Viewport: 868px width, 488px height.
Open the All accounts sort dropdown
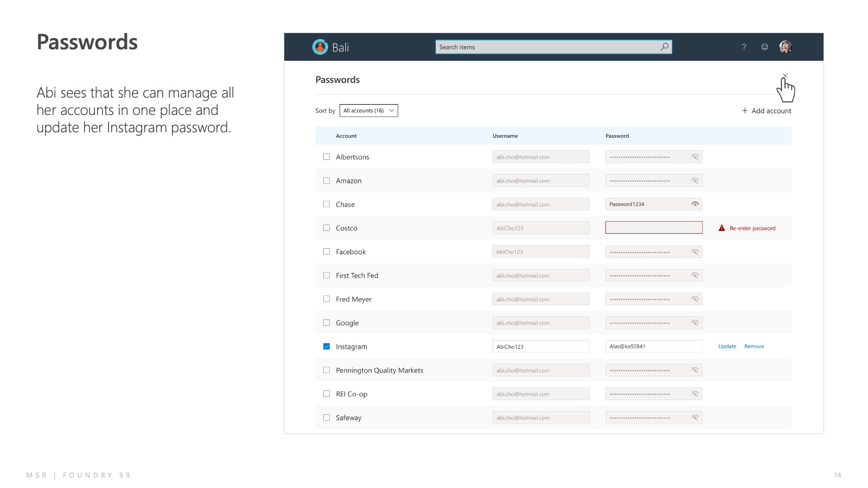tap(368, 111)
